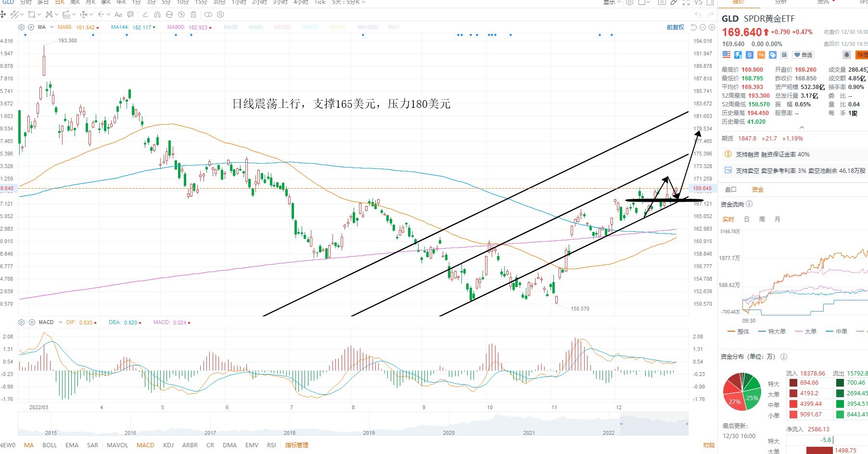Switch chart to 1小时 period

point(239,2)
